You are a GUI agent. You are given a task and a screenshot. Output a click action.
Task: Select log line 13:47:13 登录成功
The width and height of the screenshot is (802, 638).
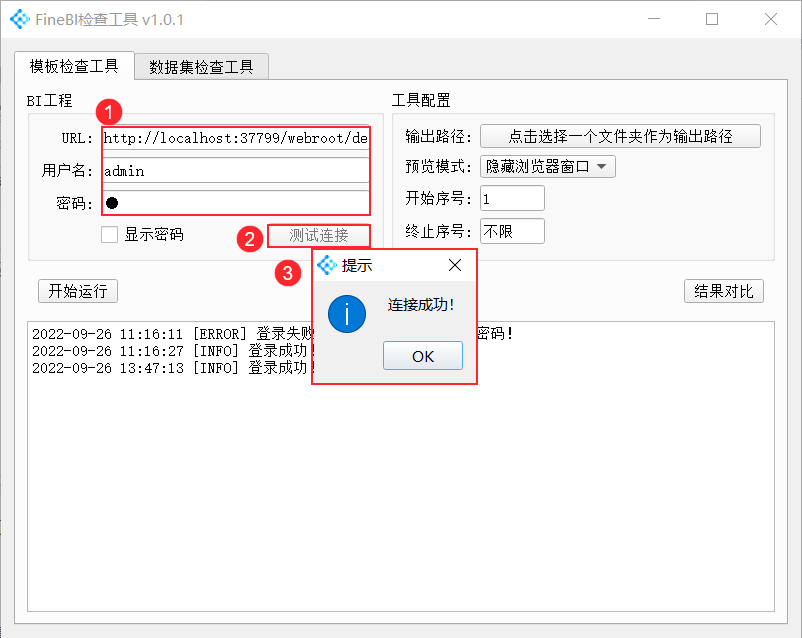point(173,368)
